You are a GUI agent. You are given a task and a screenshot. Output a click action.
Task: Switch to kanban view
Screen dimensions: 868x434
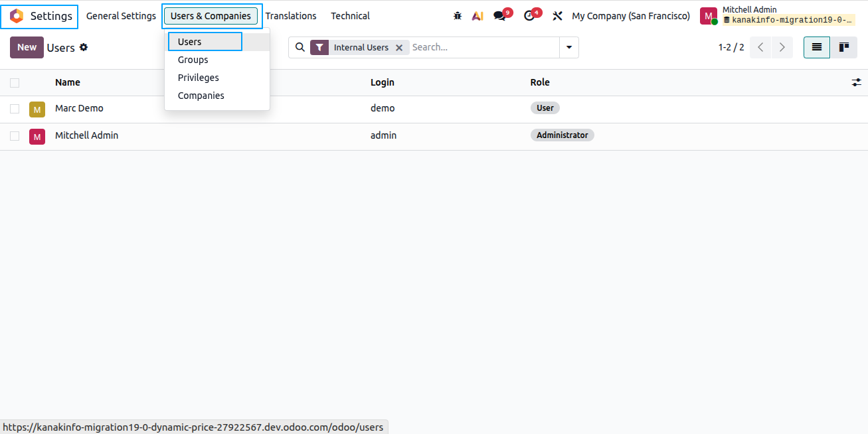[844, 47]
